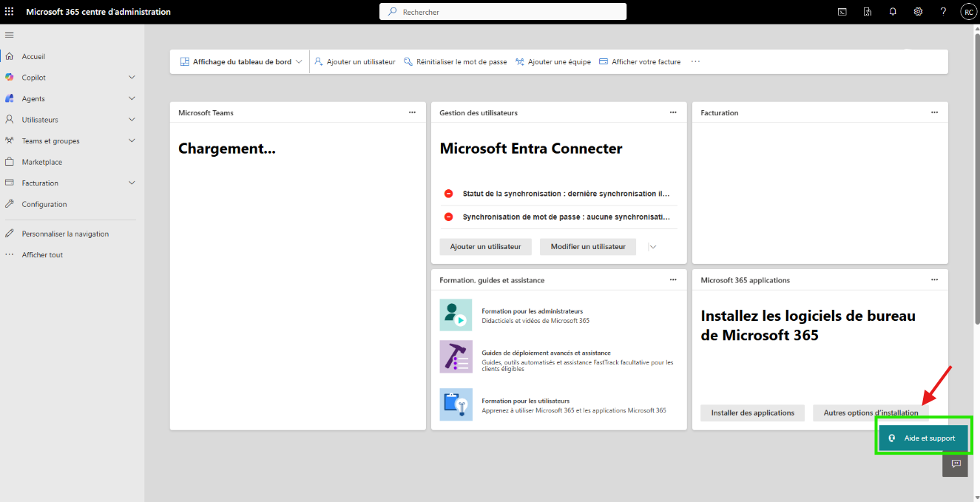This screenshot has width=980, height=502.
Task: Click Ajouter un utilisateur in toolbar
Action: [x=354, y=61]
